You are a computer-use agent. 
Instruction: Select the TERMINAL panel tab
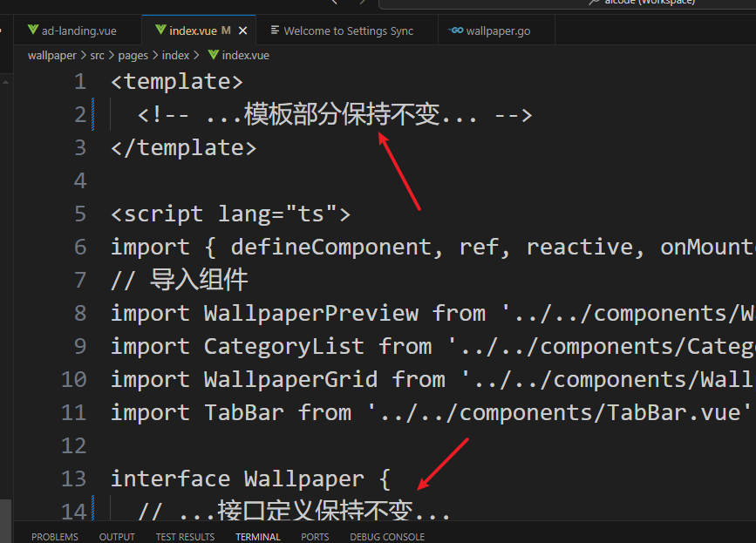click(x=257, y=537)
